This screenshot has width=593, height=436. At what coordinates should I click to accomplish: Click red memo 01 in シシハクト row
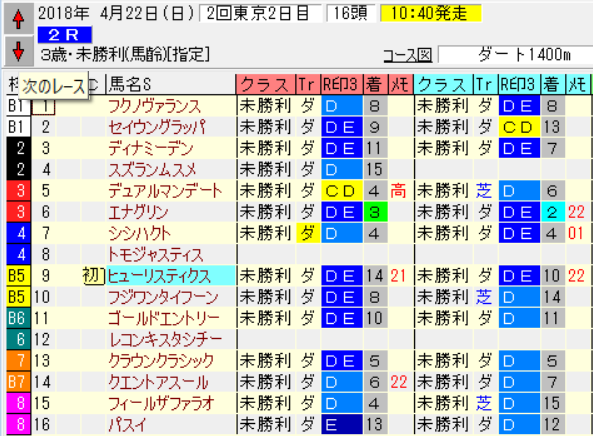[x=576, y=233]
